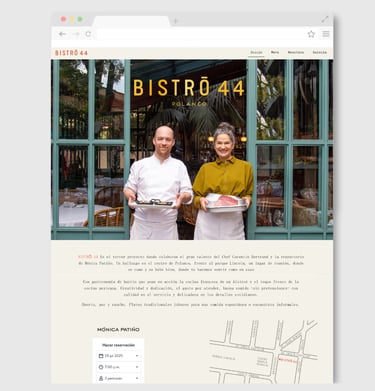Click the street map illustration
Image resolution: width=375 pixels, height=391 pixels.
pyautogui.click(x=263, y=352)
